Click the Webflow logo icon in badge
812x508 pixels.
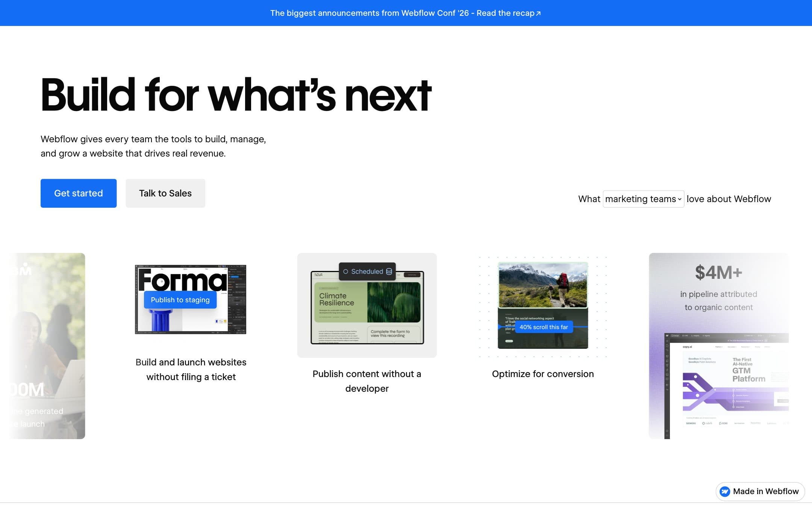(x=725, y=491)
